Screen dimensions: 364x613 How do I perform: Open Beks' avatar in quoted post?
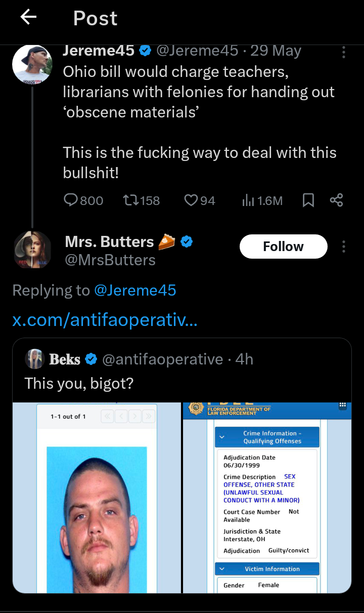35,359
